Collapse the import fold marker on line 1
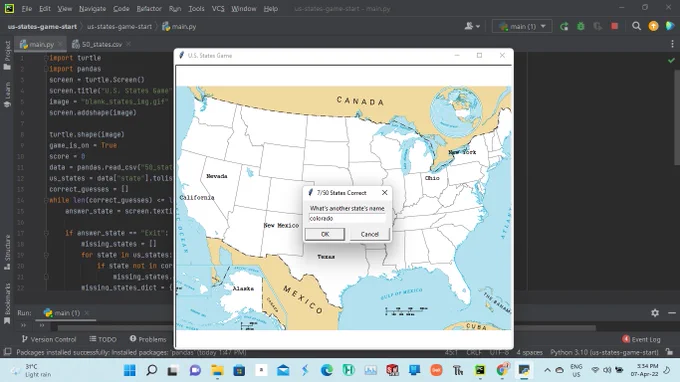Image resolution: width=680 pixels, height=382 pixels. coord(46,58)
